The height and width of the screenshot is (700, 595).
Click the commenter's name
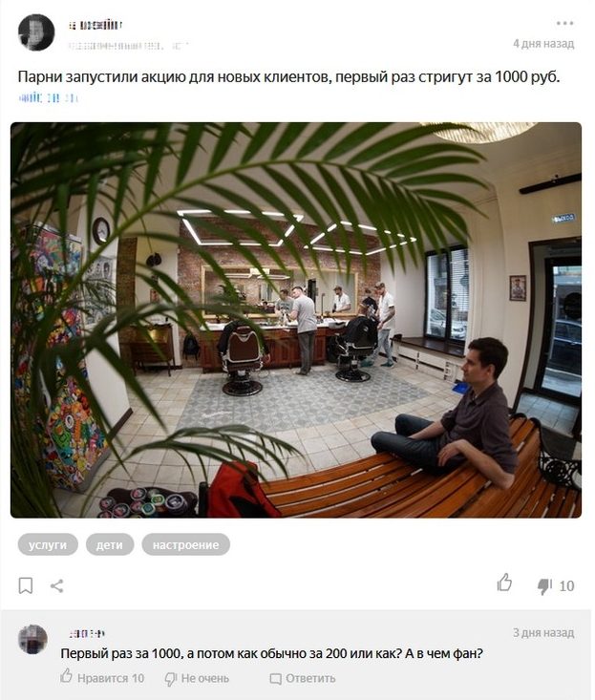coord(87,633)
